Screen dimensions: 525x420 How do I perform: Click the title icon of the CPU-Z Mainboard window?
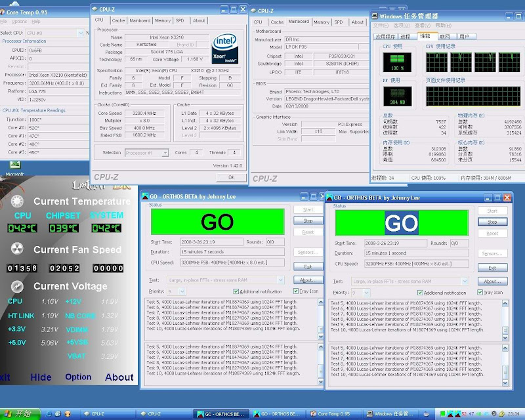(x=253, y=10)
